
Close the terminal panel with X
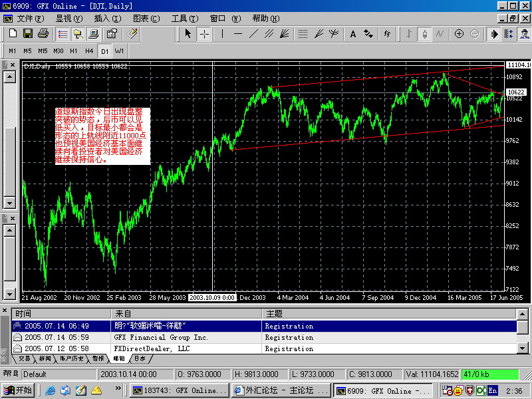pyautogui.click(x=5, y=310)
